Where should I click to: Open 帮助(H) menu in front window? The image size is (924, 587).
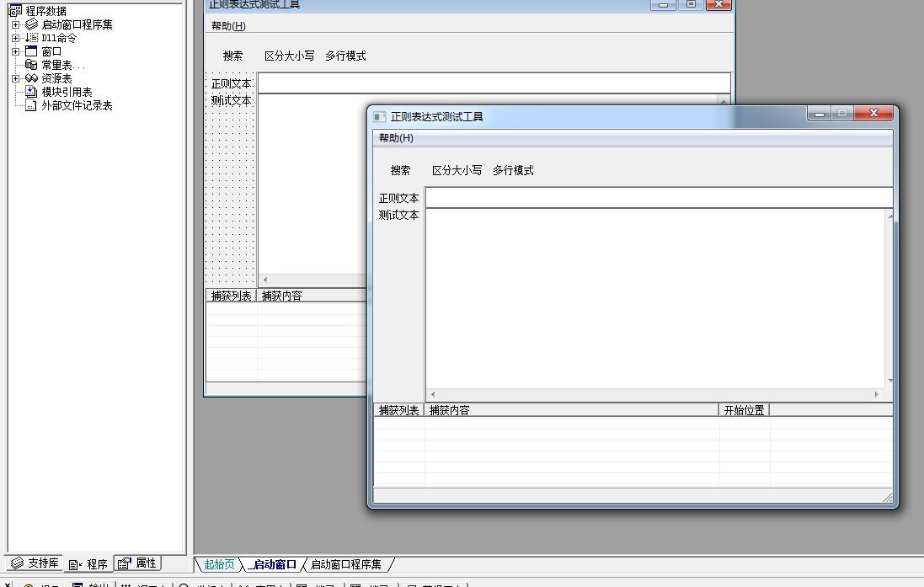[x=396, y=138]
